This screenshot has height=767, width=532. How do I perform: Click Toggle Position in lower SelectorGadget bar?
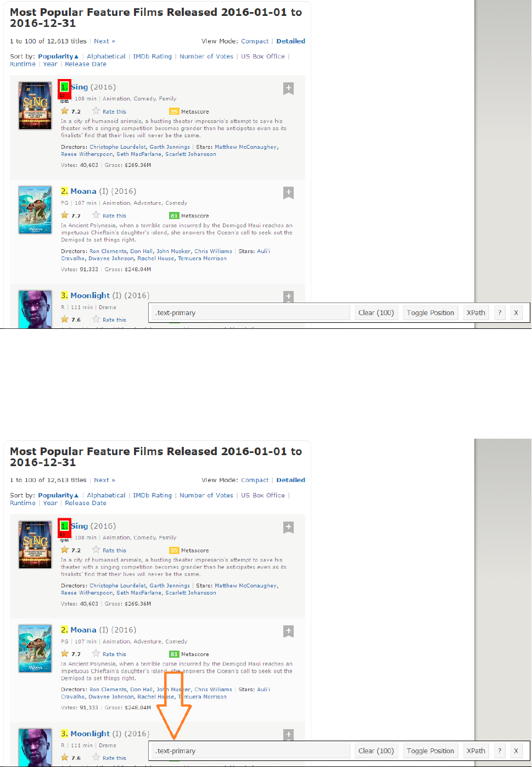tap(430, 751)
